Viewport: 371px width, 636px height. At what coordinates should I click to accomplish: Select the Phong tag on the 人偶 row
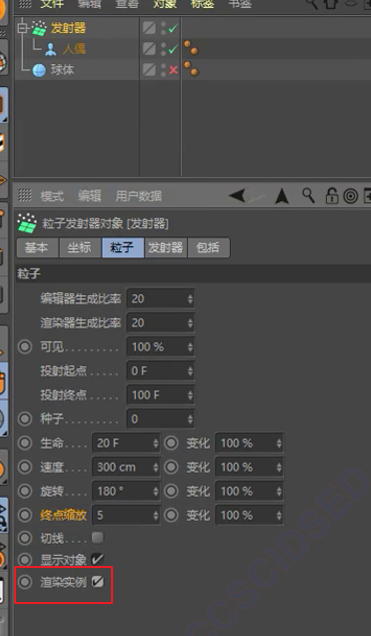tap(191, 47)
